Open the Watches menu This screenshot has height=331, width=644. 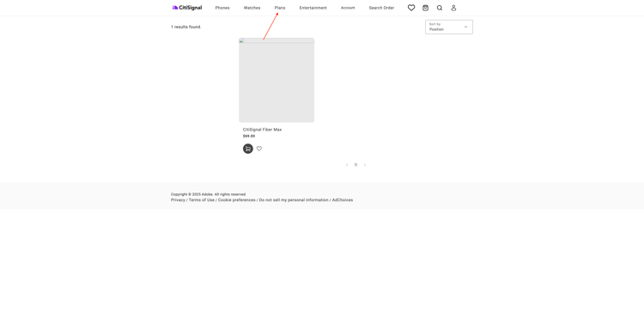tap(252, 8)
